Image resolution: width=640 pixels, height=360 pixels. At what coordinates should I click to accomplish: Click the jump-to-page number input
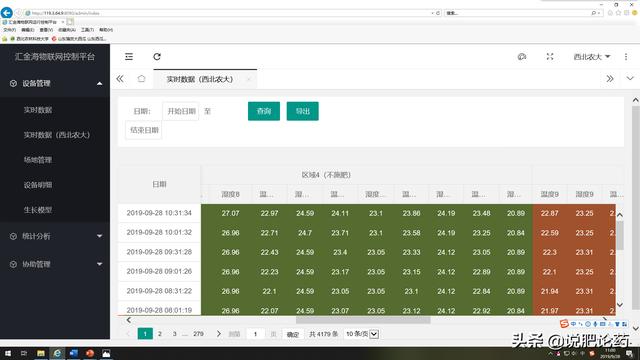(256, 334)
